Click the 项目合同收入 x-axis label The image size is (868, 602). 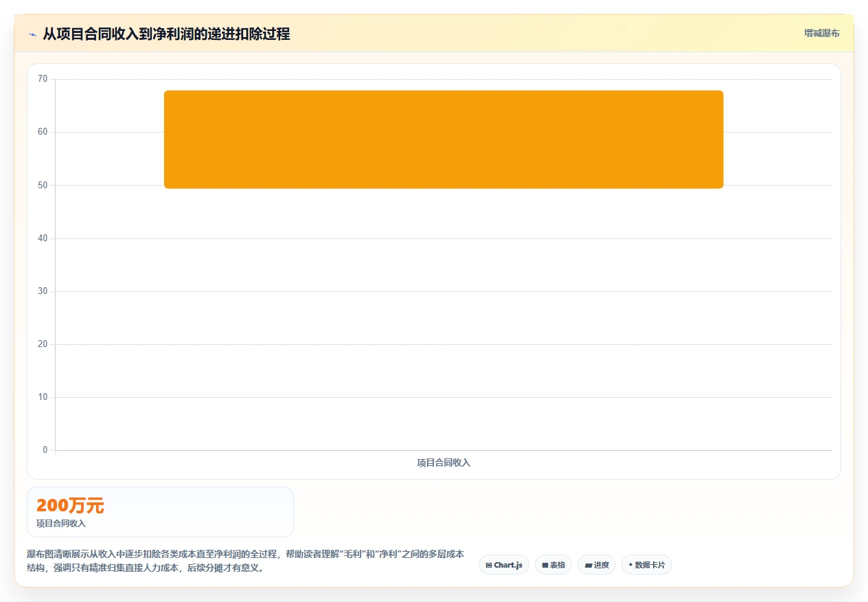click(x=444, y=462)
